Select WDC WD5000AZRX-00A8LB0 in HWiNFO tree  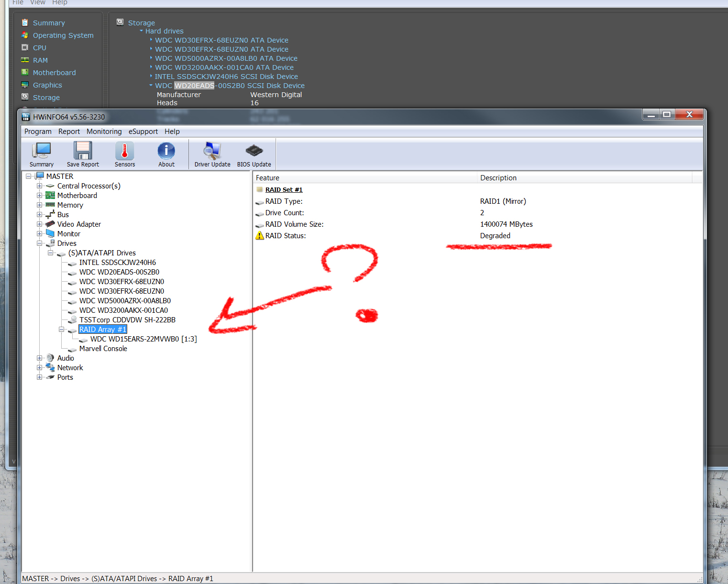click(125, 301)
